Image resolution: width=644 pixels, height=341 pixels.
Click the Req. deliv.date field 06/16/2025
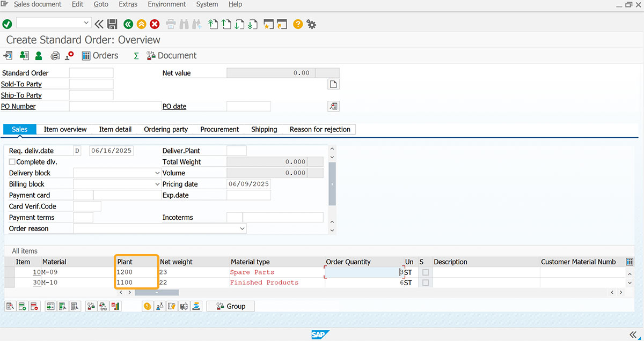click(x=111, y=151)
